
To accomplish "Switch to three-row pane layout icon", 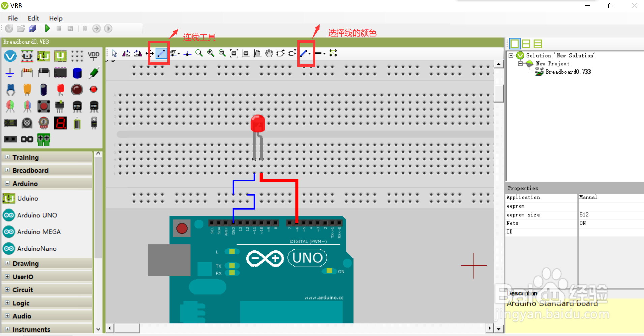I will (x=538, y=44).
